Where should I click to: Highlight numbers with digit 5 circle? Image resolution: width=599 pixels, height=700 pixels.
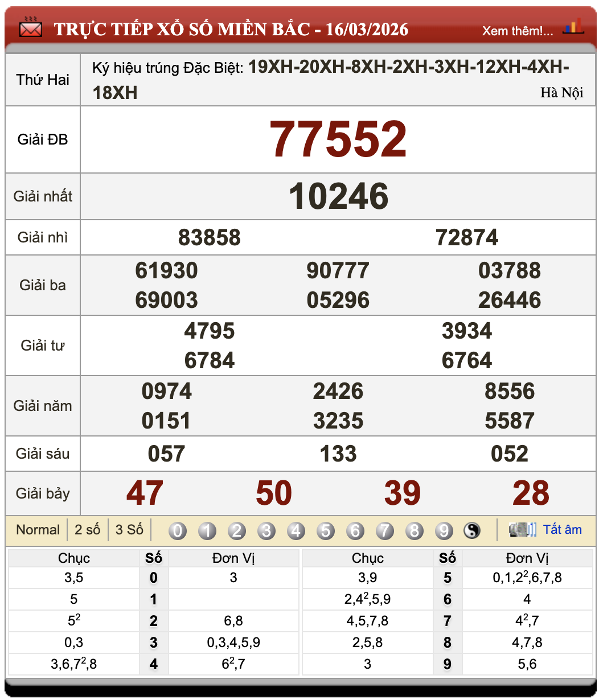[326, 531]
